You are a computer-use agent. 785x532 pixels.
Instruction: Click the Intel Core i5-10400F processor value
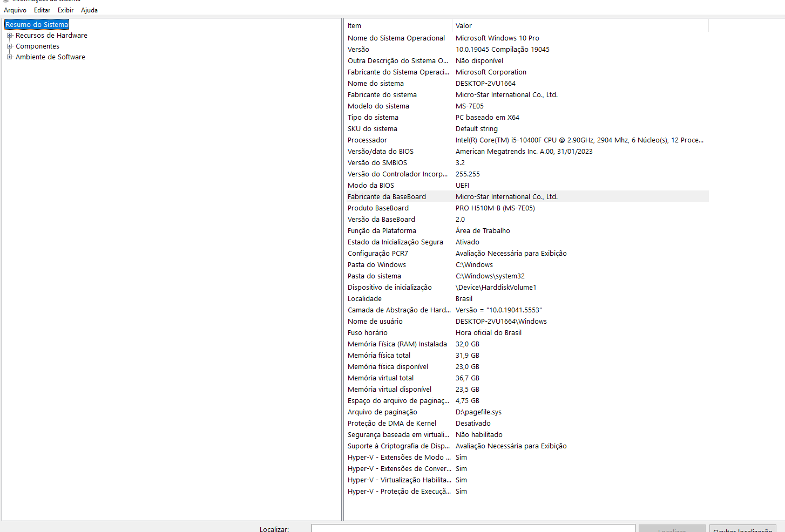(579, 140)
